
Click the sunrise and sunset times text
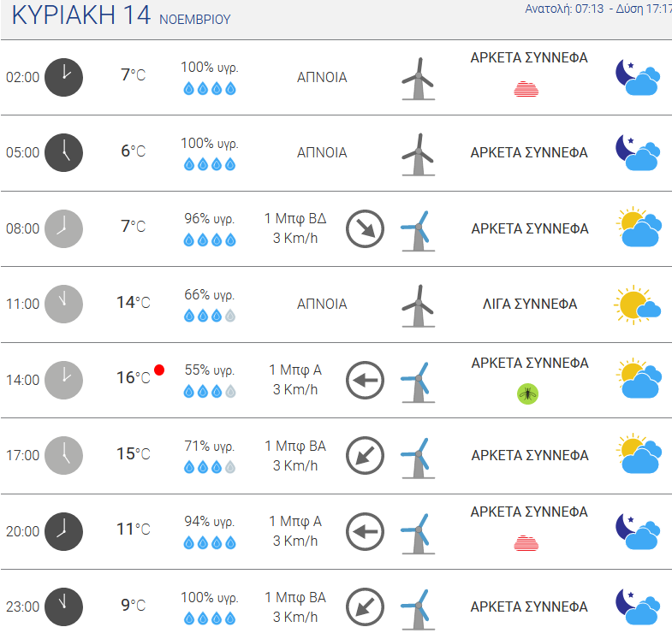pyautogui.click(x=598, y=9)
